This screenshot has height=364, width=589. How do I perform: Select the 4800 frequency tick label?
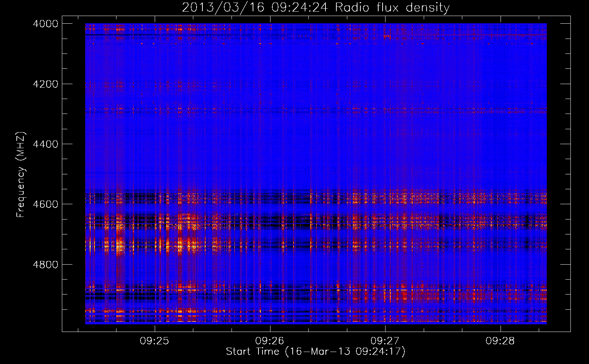coord(46,265)
